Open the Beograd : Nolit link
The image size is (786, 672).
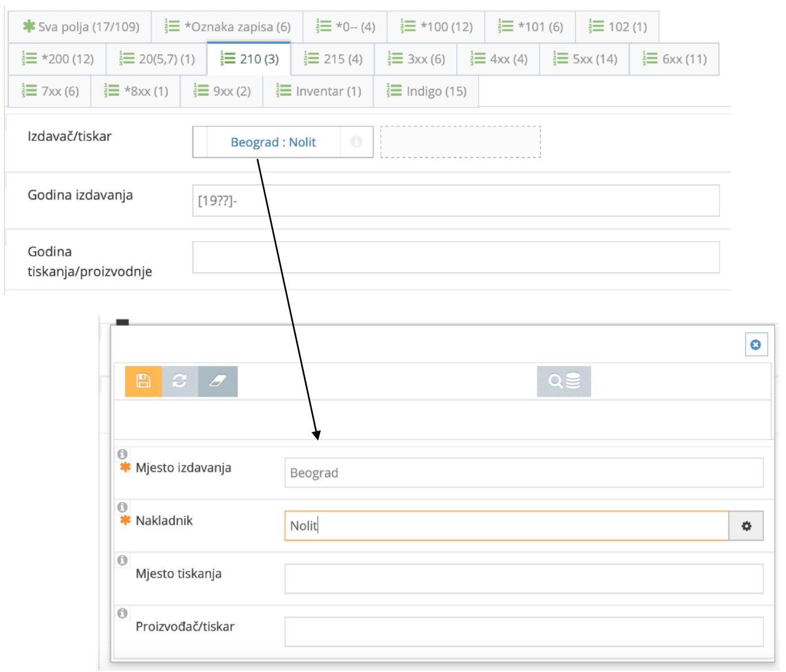point(273,143)
